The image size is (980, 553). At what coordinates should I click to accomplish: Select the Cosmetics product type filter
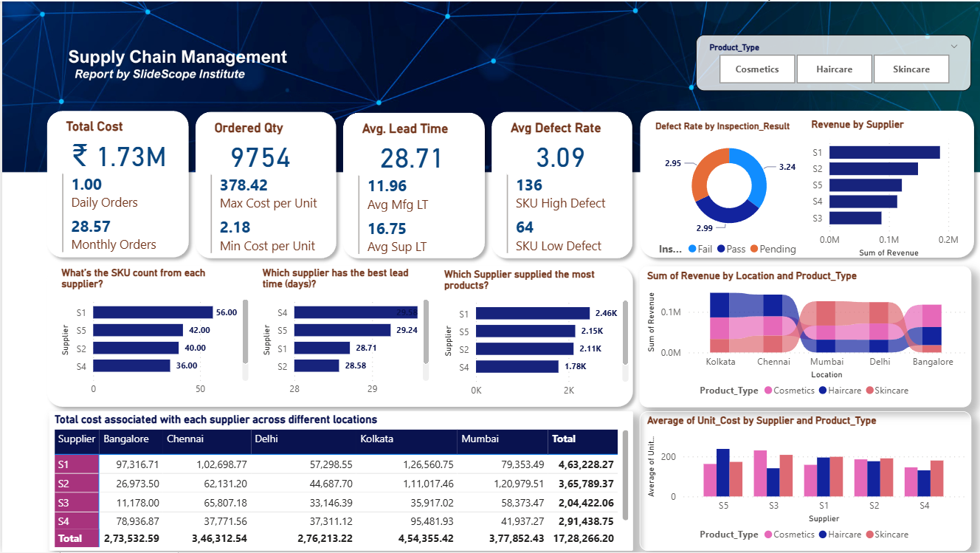tap(757, 69)
